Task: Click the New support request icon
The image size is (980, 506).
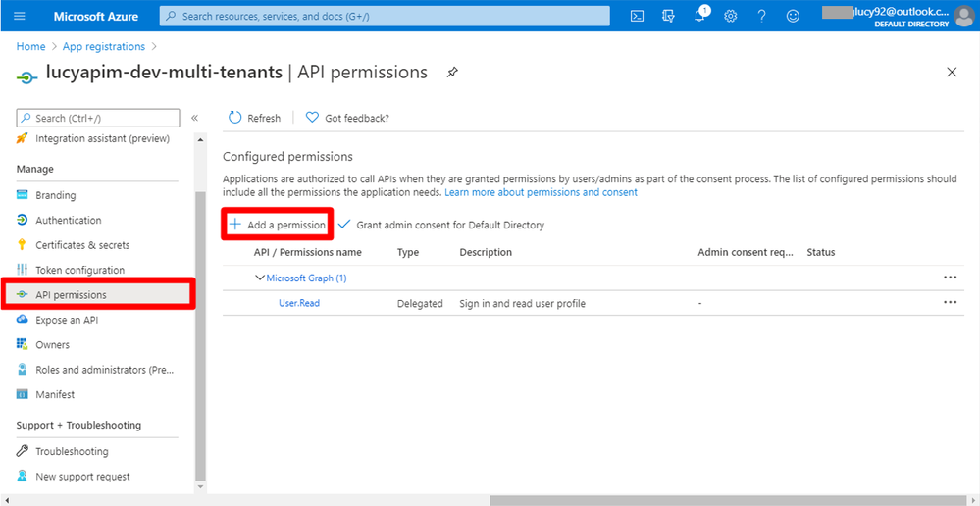Action: coord(22,476)
